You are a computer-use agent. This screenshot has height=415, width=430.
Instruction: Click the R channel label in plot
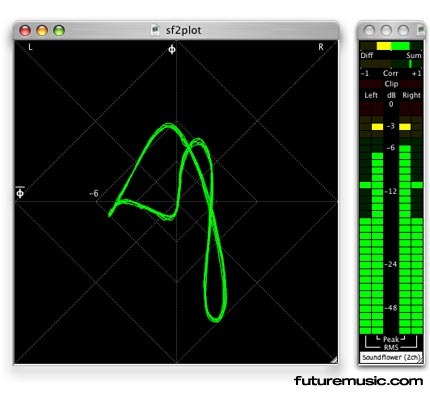321,47
